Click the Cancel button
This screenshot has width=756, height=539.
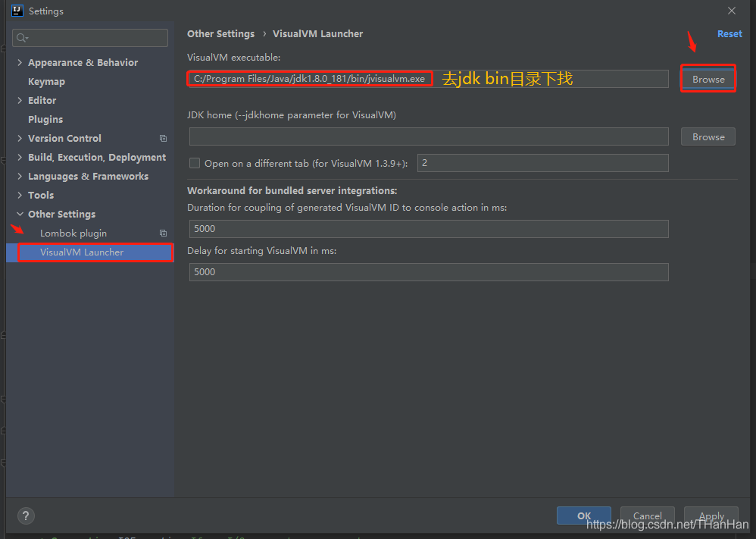click(648, 515)
